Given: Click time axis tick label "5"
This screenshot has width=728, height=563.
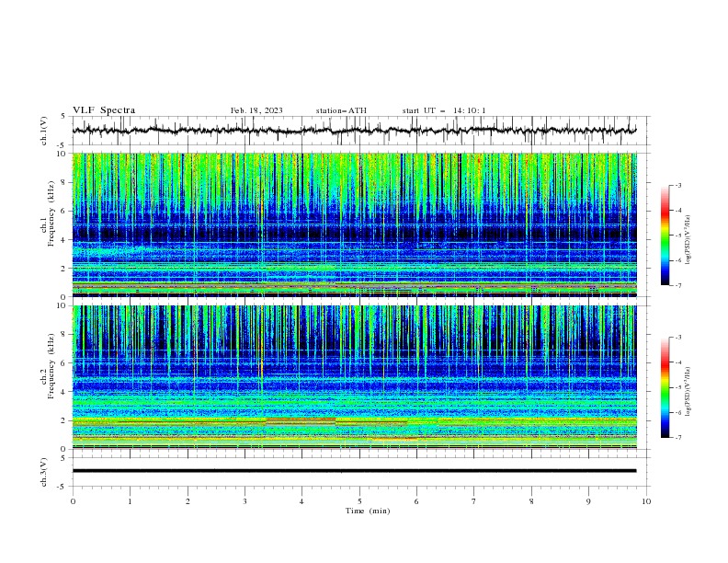Looking at the screenshot, I should click(x=359, y=501).
